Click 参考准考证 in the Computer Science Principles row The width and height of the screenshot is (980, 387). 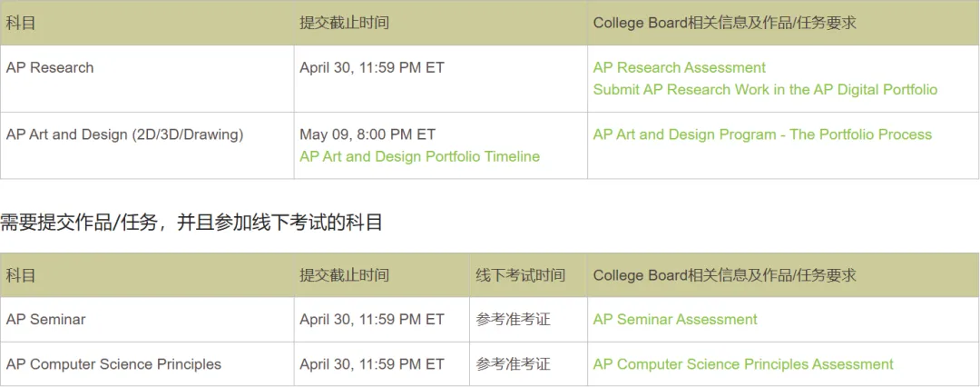coord(513,364)
